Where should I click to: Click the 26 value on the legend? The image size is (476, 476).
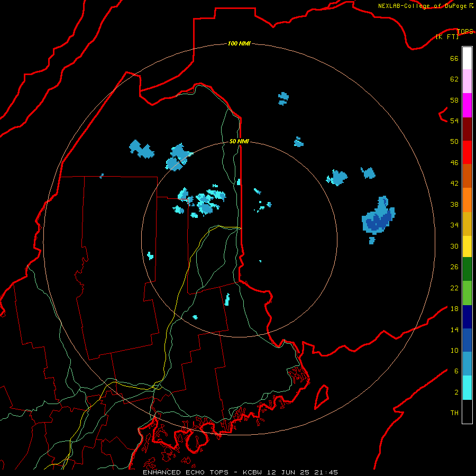point(454,267)
